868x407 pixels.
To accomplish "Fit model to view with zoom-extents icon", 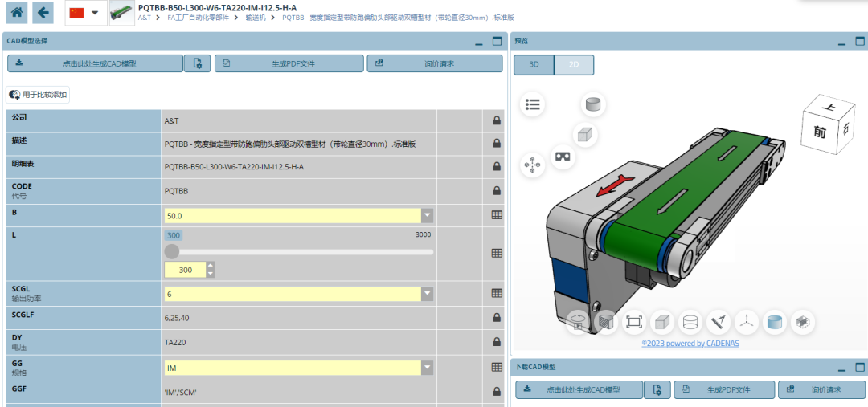I will (634, 322).
